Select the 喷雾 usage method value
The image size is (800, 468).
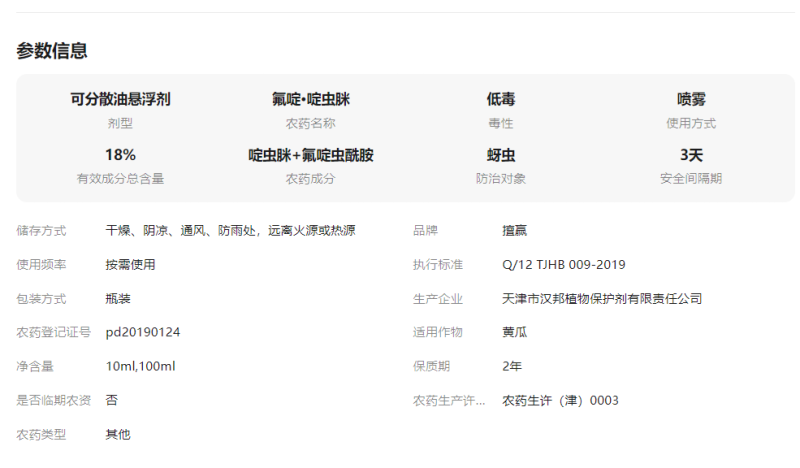point(691,99)
